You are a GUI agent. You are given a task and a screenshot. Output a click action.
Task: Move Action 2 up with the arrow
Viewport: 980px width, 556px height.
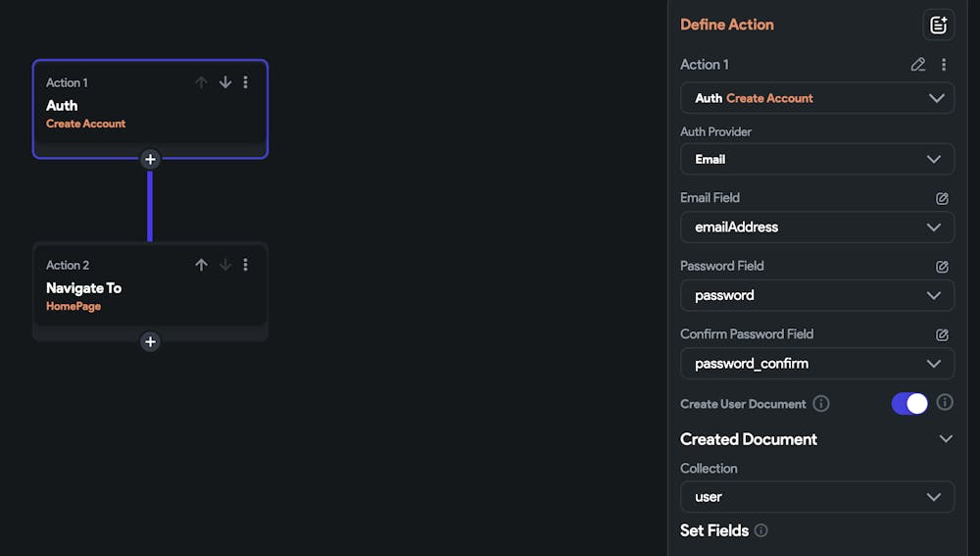tap(201, 265)
